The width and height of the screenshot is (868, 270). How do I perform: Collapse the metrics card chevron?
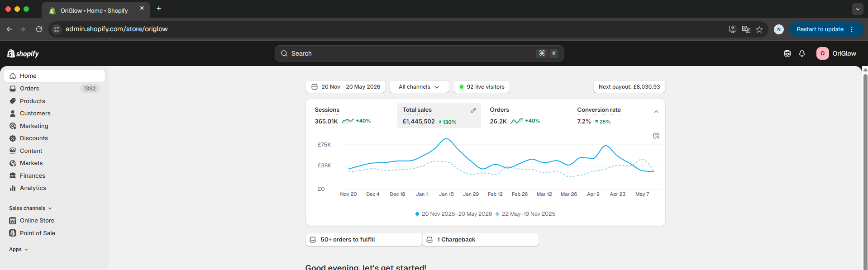(656, 112)
